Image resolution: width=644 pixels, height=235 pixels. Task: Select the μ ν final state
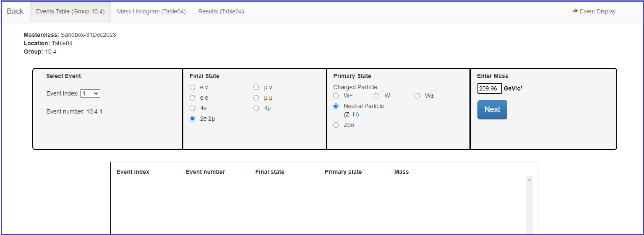point(256,88)
